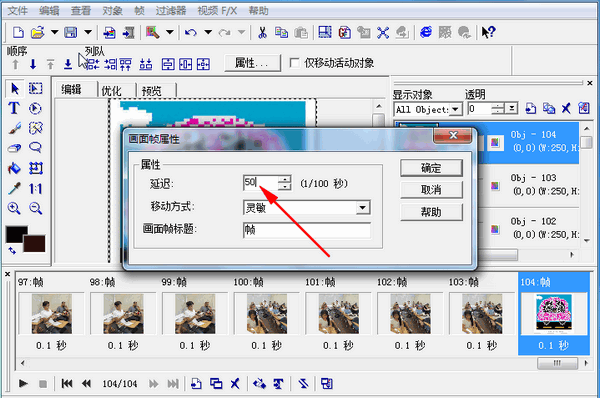600x398 pixels.
Task: Open the 视频 F/X menu
Action: [217, 11]
